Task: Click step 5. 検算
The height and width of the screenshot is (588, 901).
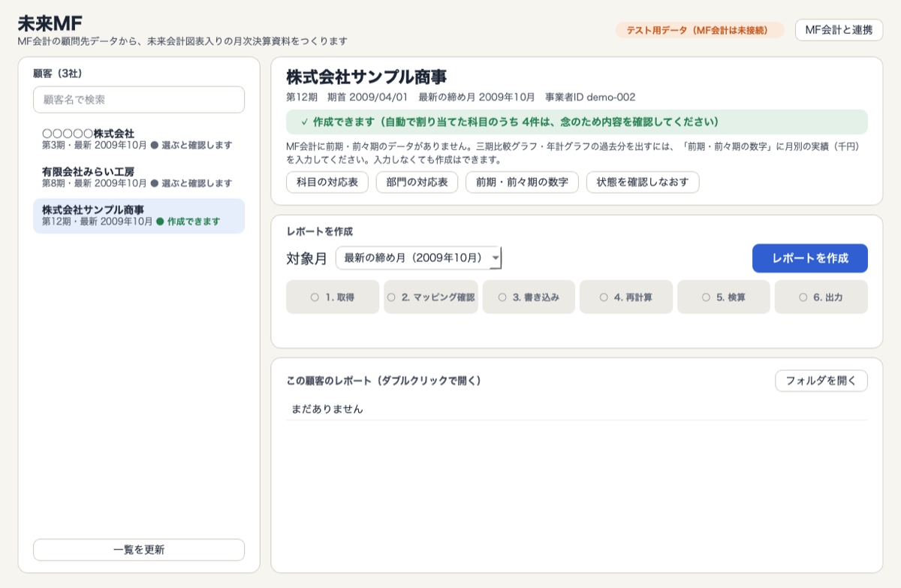Action: click(x=724, y=297)
